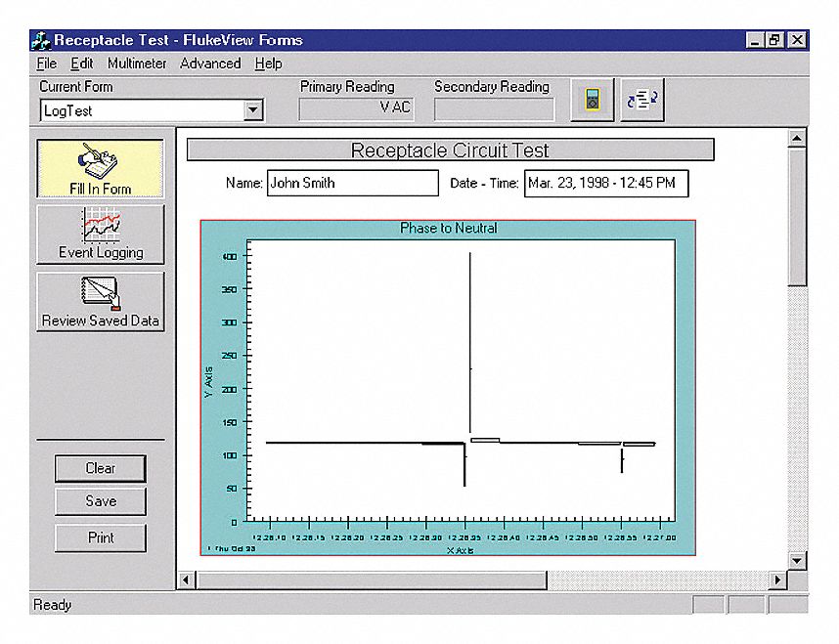Click the Name field containing John Smith
The width and height of the screenshot is (839, 644).
coord(352,183)
